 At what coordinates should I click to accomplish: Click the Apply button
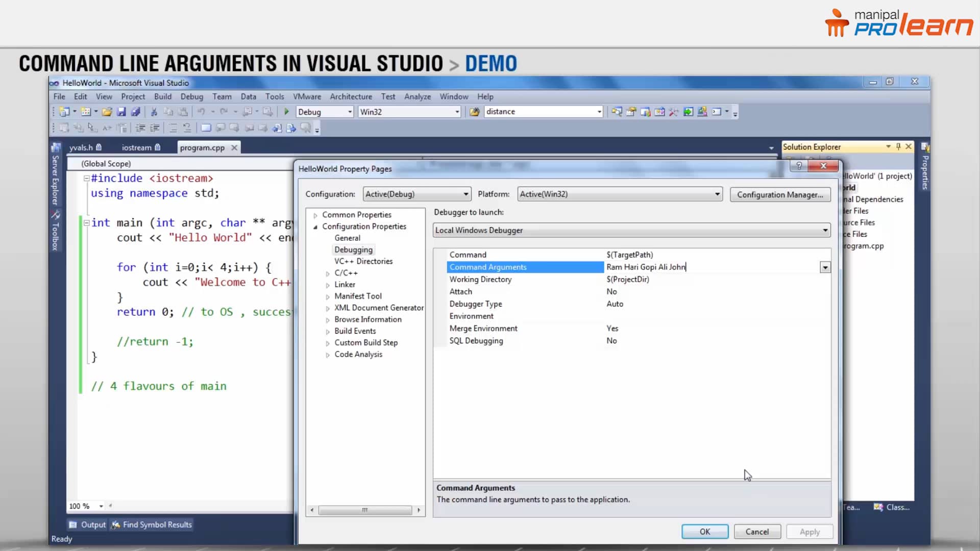click(x=810, y=531)
